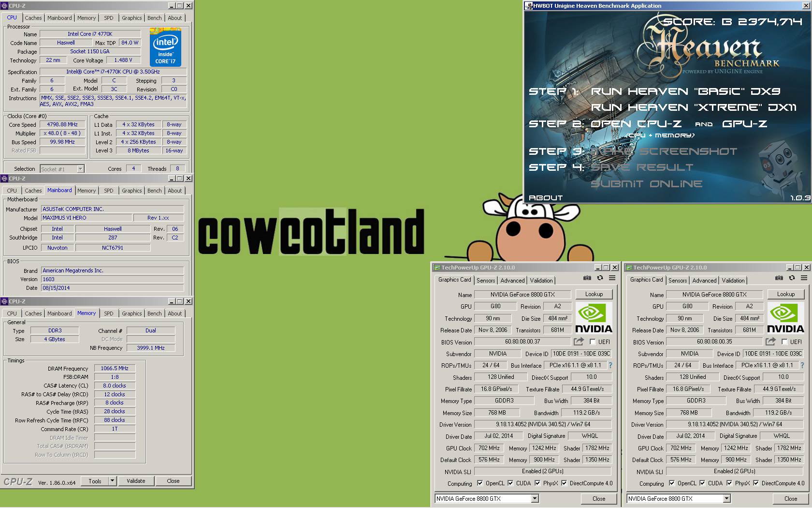
Task: Click the BIOS version field 60.80.08.00.37
Action: click(522, 342)
